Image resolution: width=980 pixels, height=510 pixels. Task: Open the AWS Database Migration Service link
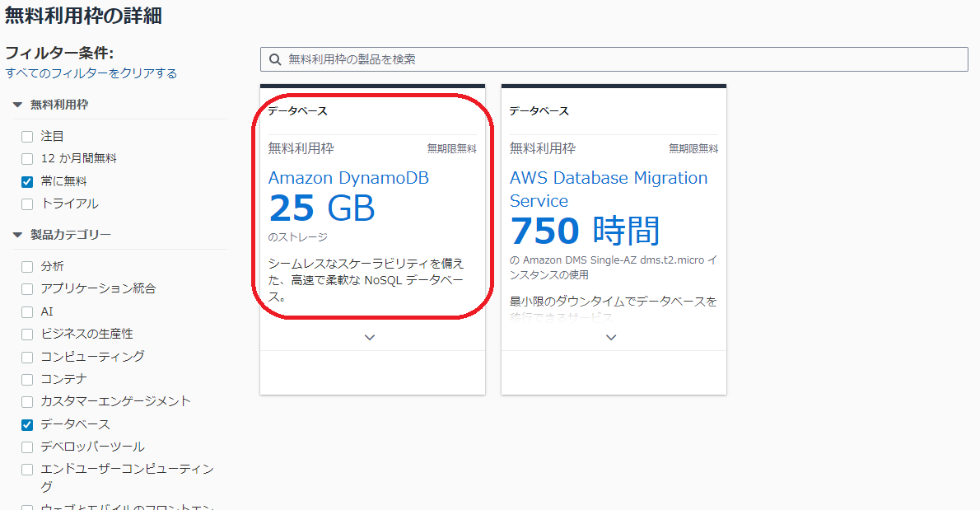(608, 189)
